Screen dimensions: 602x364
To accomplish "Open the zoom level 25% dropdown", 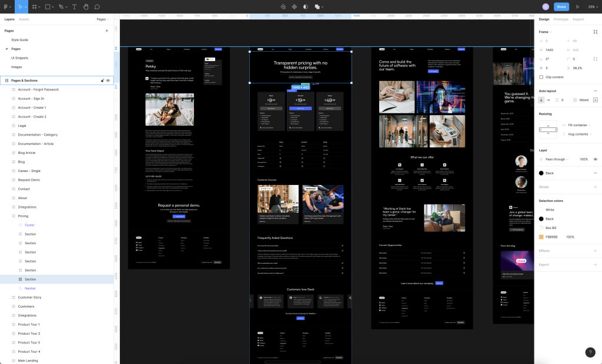I will [x=593, y=6].
